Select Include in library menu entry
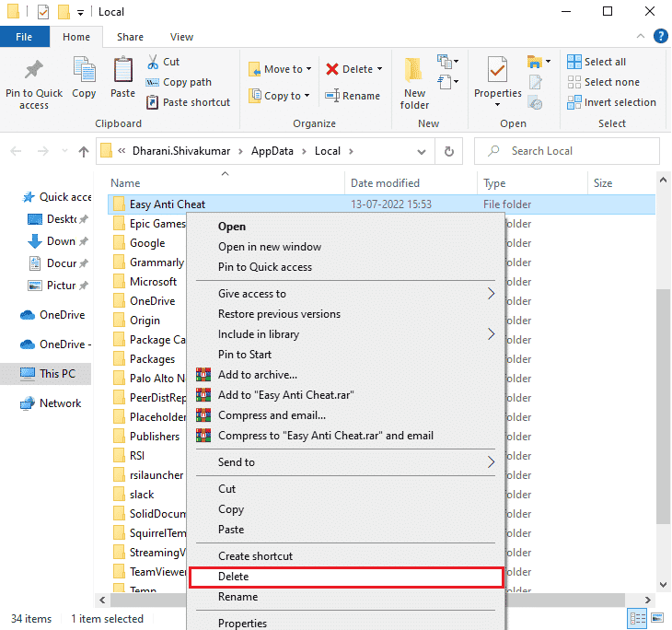This screenshot has width=672, height=630. click(345, 334)
